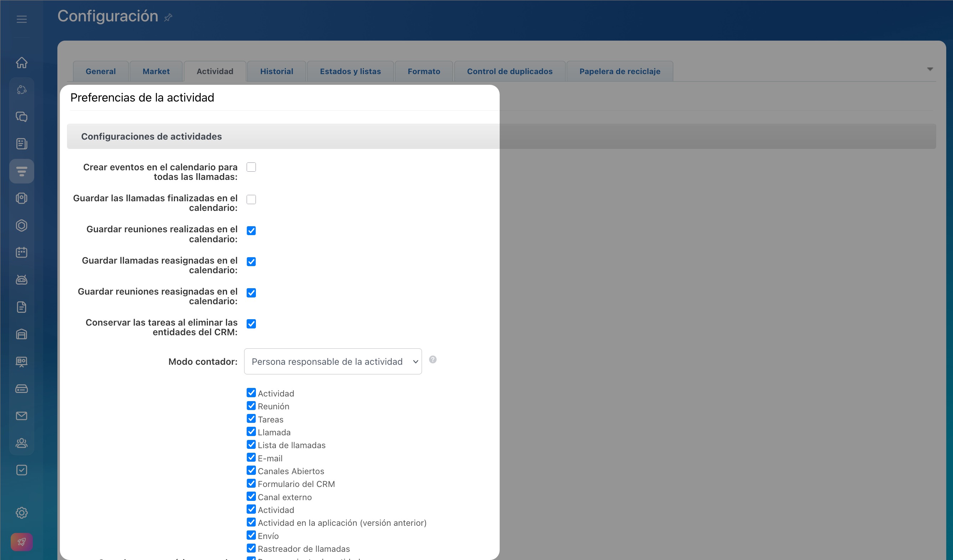953x560 pixels.
Task: Click the mail envelope sidebar icon
Action: [x=21, y=416]
